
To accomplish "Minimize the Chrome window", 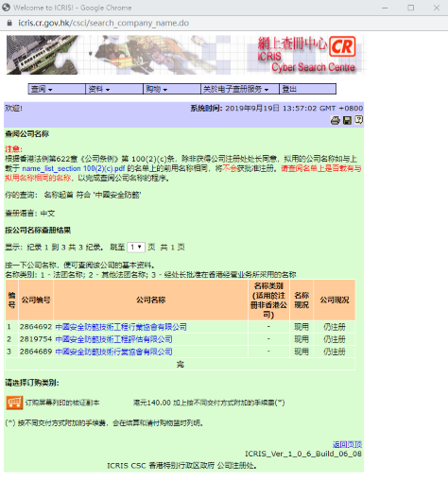I will [385, 8].
